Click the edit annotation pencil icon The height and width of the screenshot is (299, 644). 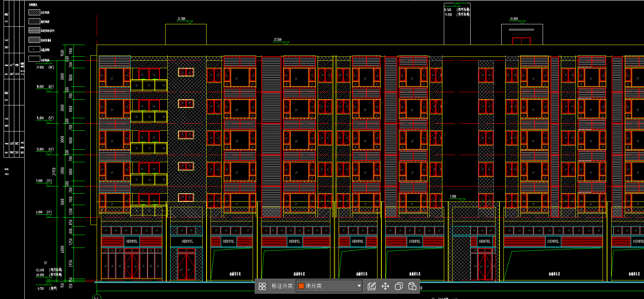(x=371, y=286)
